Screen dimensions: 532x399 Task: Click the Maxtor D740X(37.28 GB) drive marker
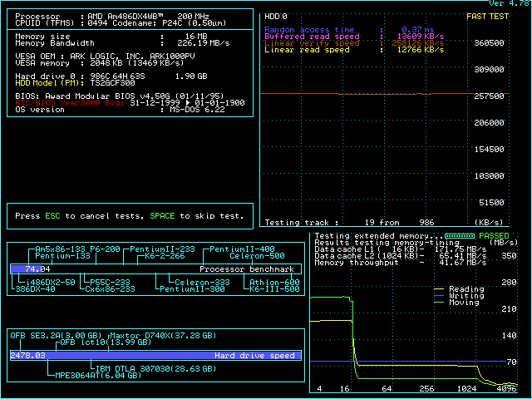click(163, 336)
